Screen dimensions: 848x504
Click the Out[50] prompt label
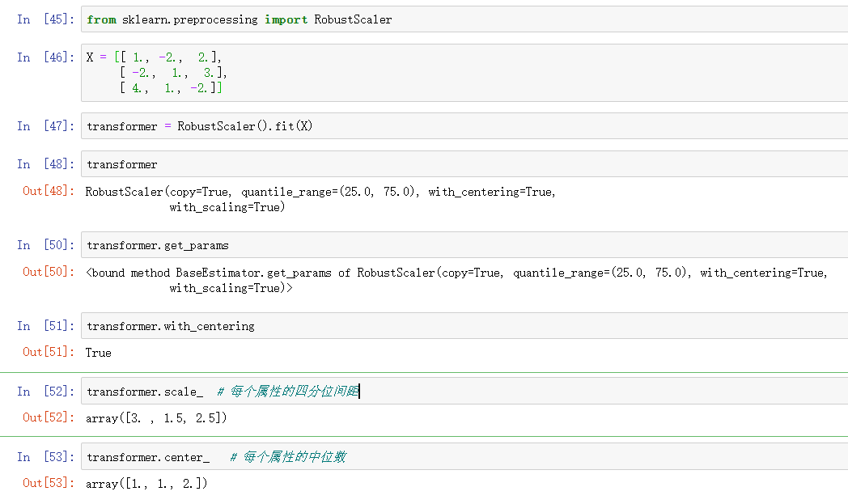click(48, 272)
